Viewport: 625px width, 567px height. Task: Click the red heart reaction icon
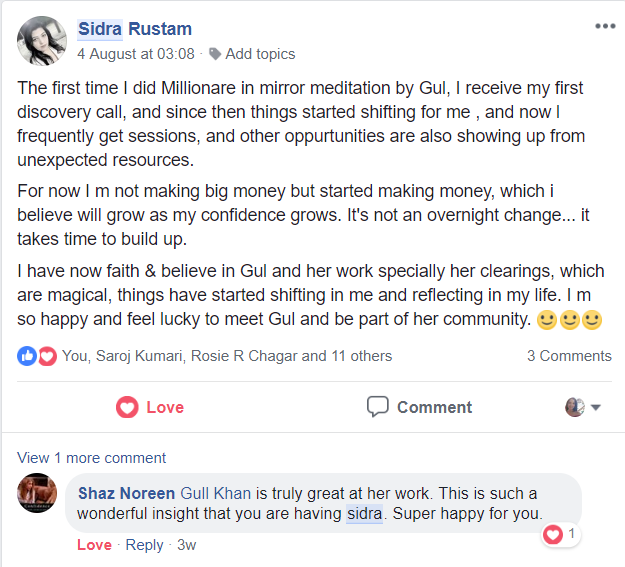click(x=47, y=356)
